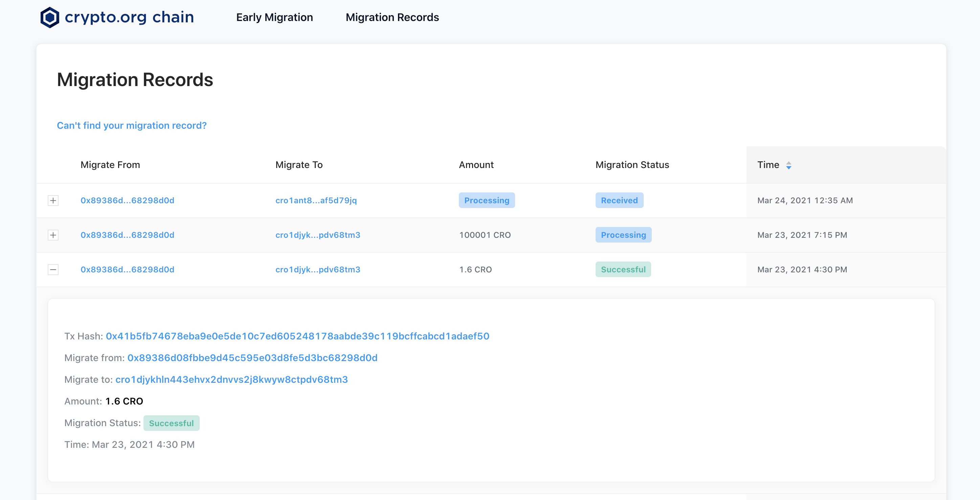
Task: Click the Received status badge
Action: click(619, 200)
